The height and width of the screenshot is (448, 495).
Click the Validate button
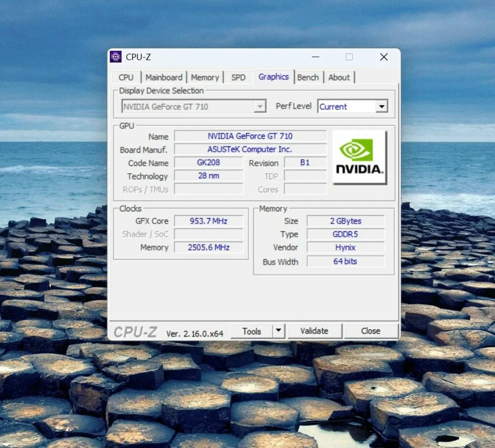click(315, 331)
